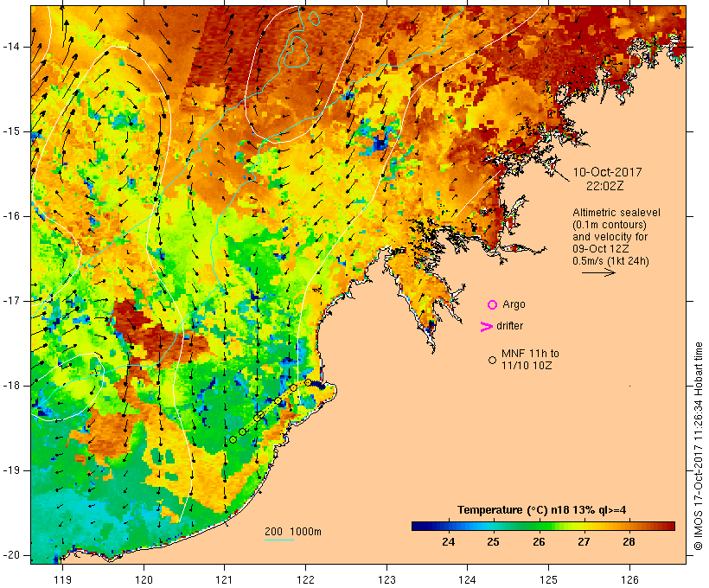Click the 'Altimetric sealevel' text

click(616, 213)
